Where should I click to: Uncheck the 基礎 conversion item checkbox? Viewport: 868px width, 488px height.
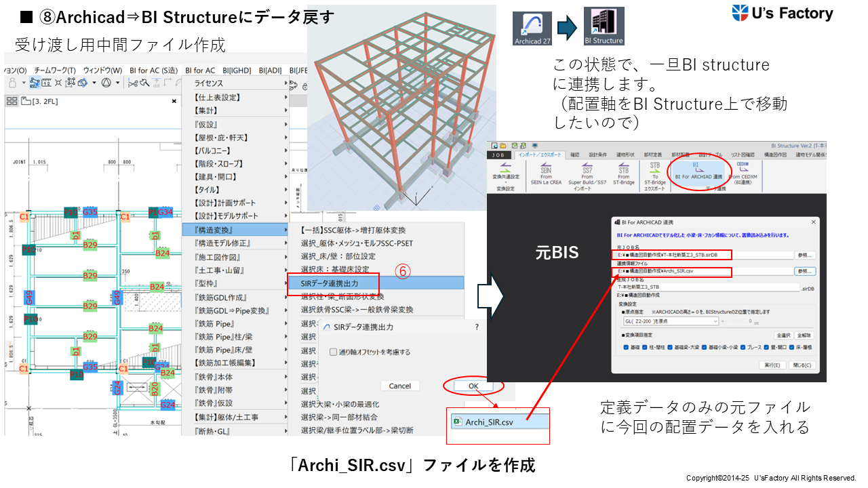[626, 348]
